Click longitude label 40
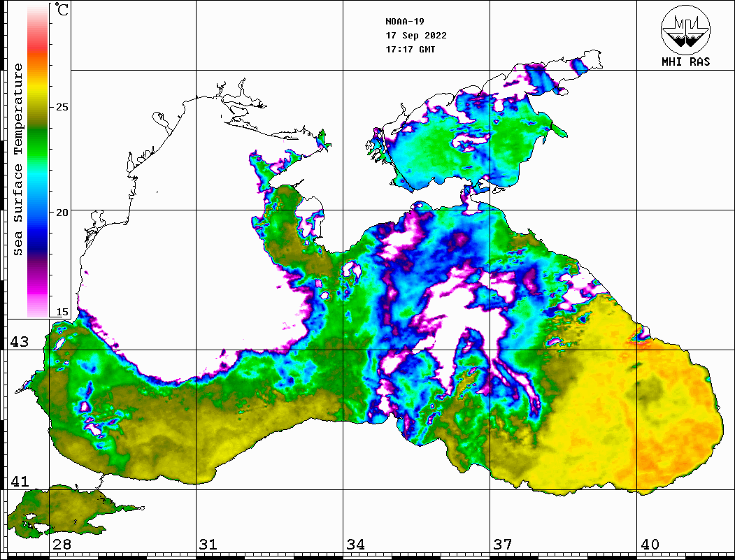The width and height of the screenshot is (735, 560). (650, 544)
